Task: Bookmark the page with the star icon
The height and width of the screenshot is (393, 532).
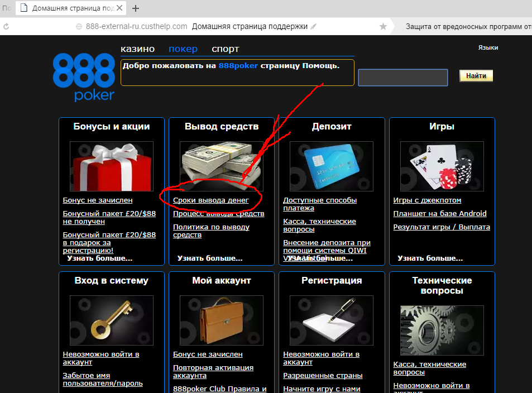Action: pos(383,26)
